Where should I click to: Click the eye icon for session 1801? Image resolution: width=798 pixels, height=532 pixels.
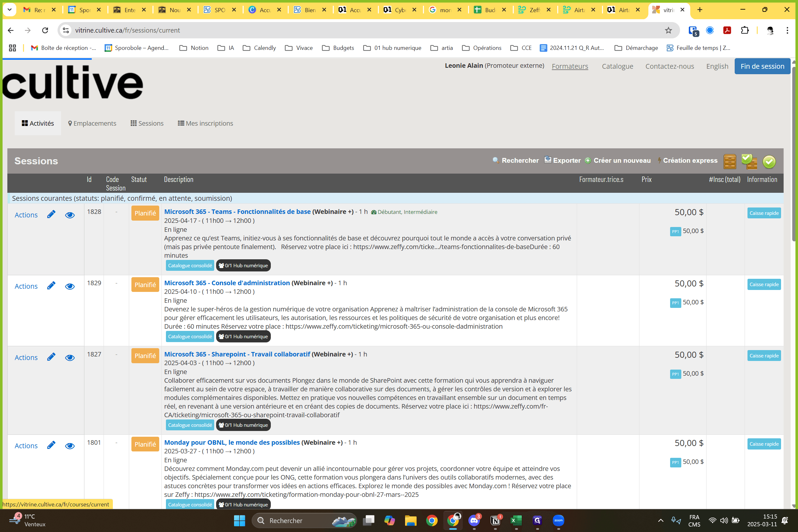click(70, 446)
